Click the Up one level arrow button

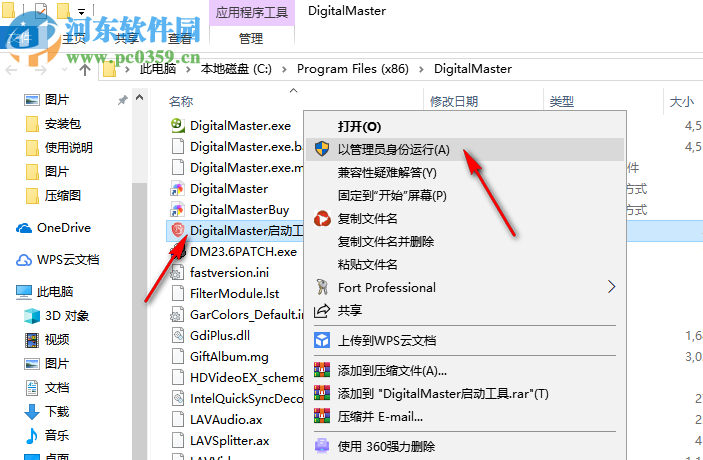(85, 69)
